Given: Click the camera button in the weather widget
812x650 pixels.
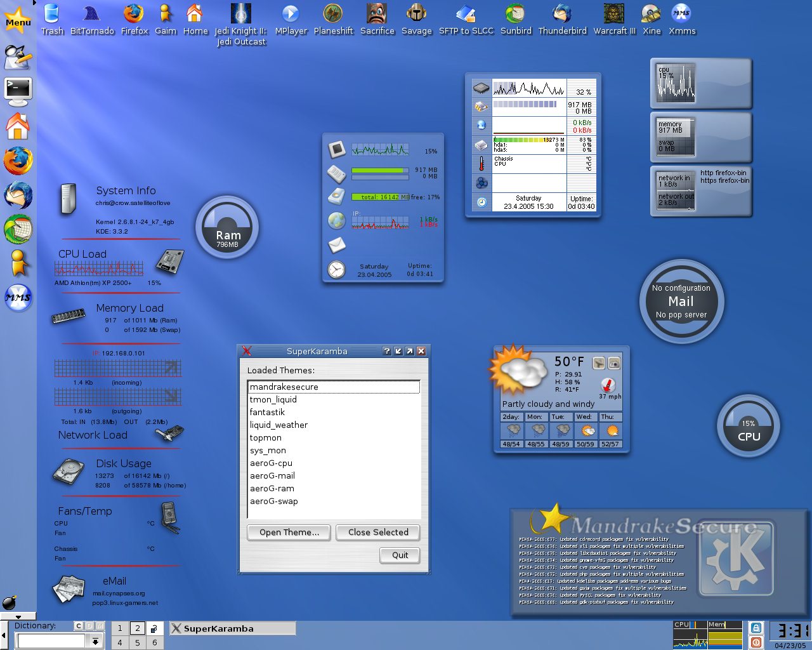Looking at the screenshot, I should pos(614,363).
